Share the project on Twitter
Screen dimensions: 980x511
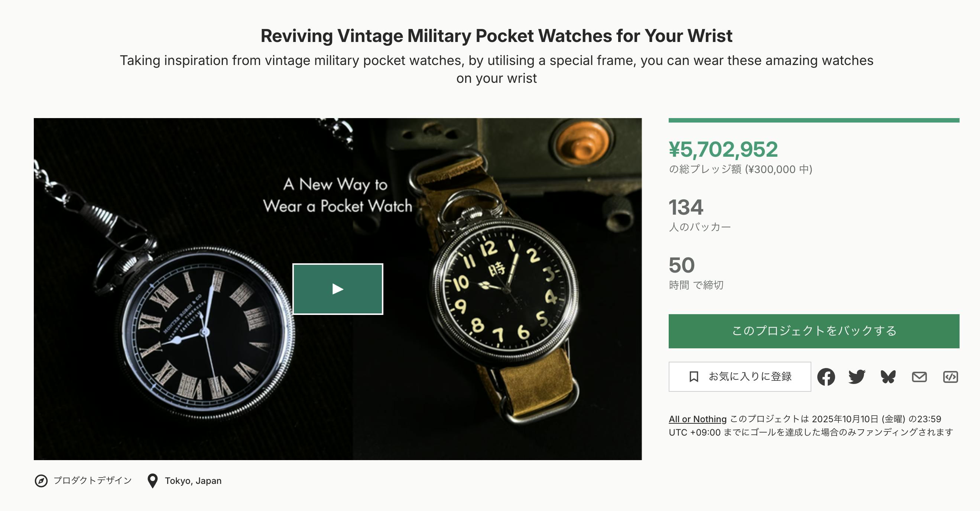tap(857, 377)
